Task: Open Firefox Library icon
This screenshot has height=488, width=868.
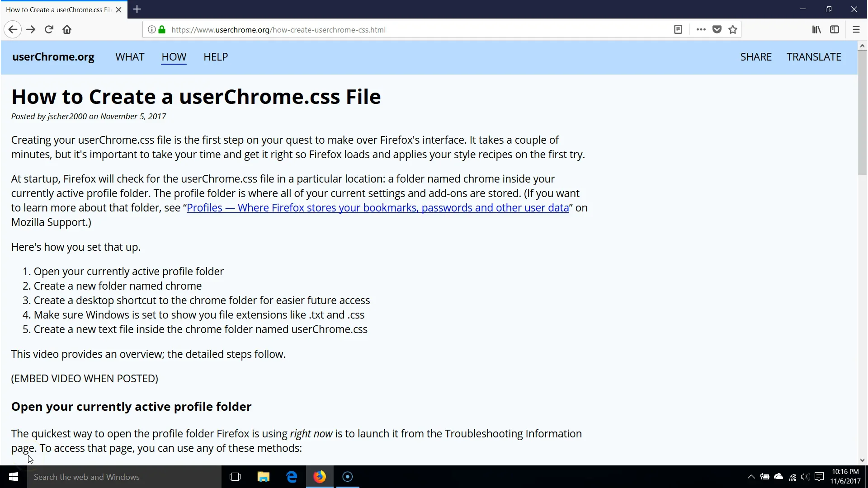Action: [816, 30]
